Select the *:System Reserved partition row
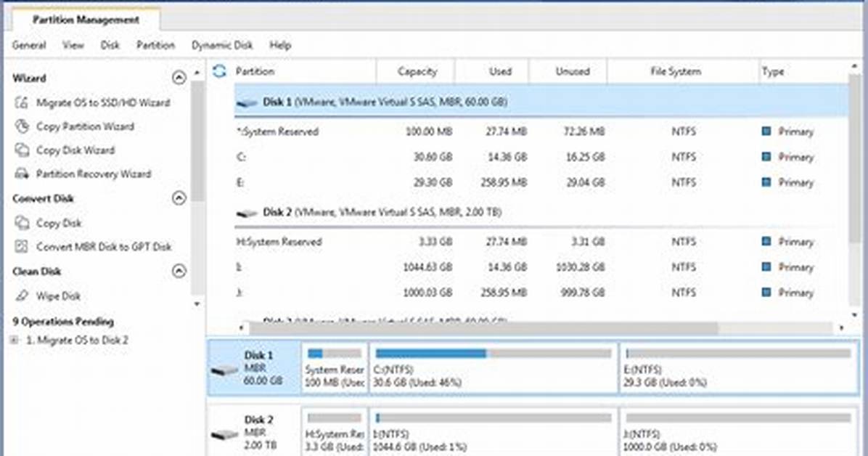The height and width of the screenshot is (456, 868). click(540, 131)
